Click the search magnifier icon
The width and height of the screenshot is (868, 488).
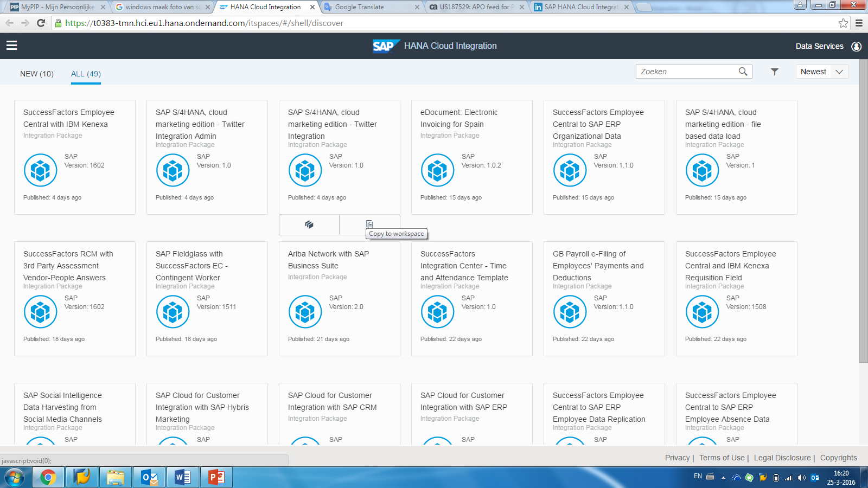(x=743, y=72)
